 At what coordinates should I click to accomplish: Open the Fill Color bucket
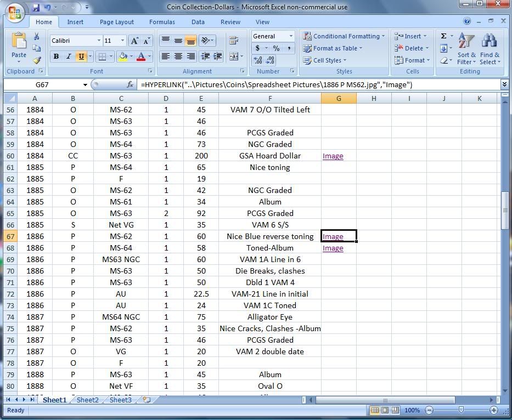point(123,56)
